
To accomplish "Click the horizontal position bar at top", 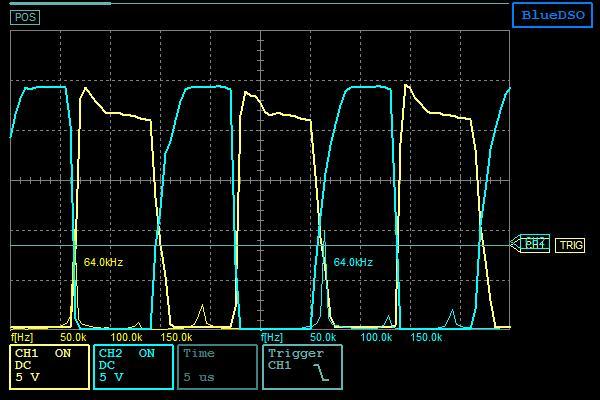I will click(259, 3).
